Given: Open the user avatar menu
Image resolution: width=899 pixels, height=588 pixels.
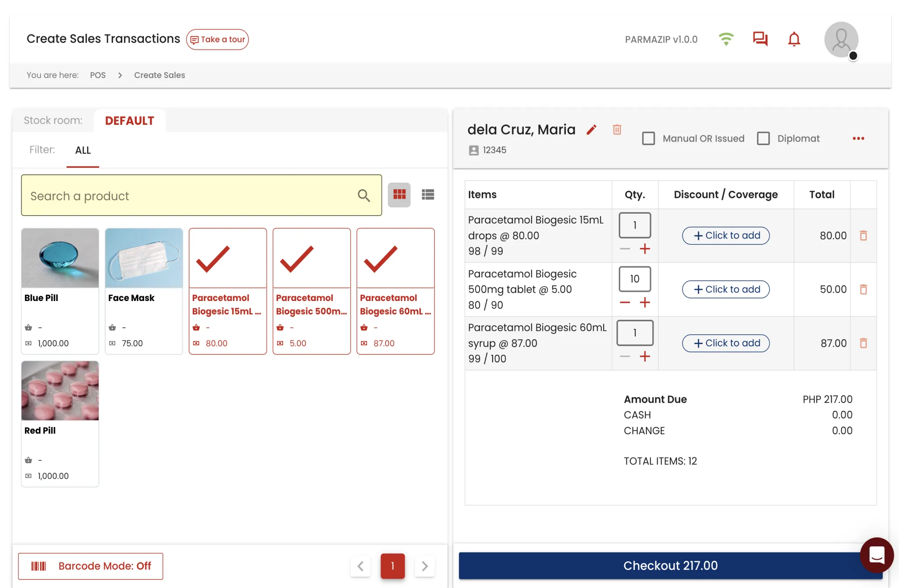Looking at the screenshot, I should (841, 40).
